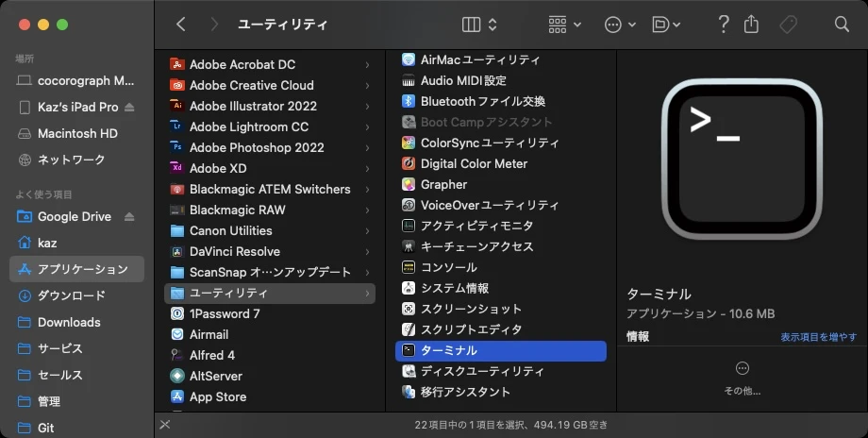The height and width of the screenshot is (438, 868).
Task: Open kaz home folder in sidebar
Action: pyautogui.click(x=76, y=244)
